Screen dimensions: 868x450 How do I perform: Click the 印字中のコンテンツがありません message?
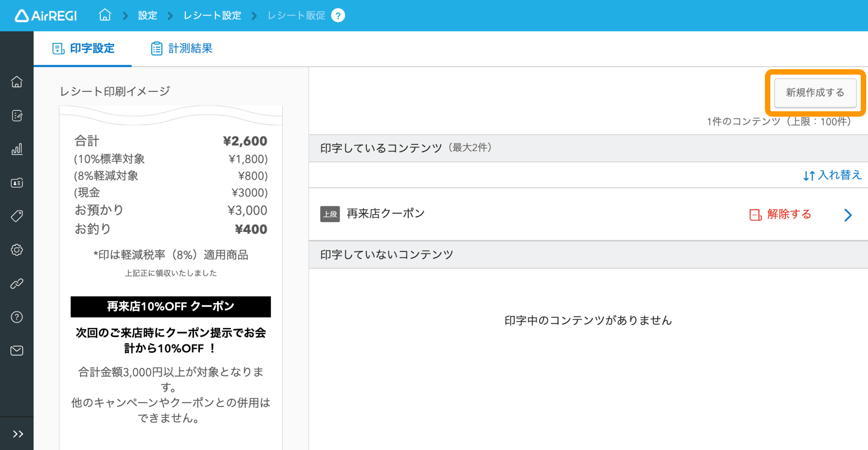point(588,320)
